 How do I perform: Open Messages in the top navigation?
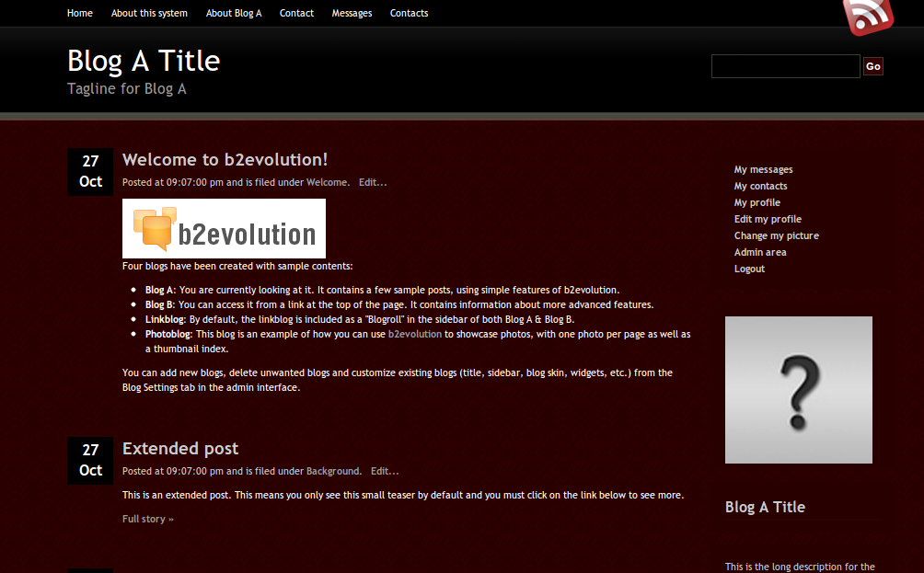[x=352, y=13]
